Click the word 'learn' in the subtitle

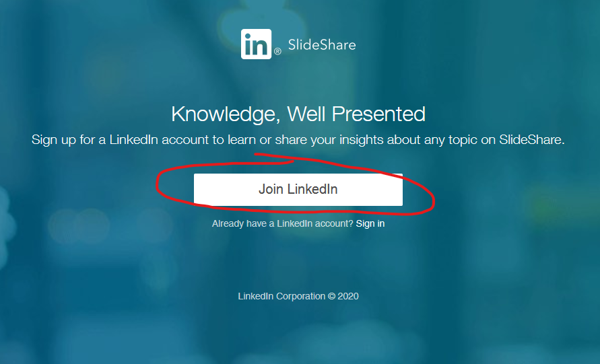pyautogui.click(x=242, y=139)
